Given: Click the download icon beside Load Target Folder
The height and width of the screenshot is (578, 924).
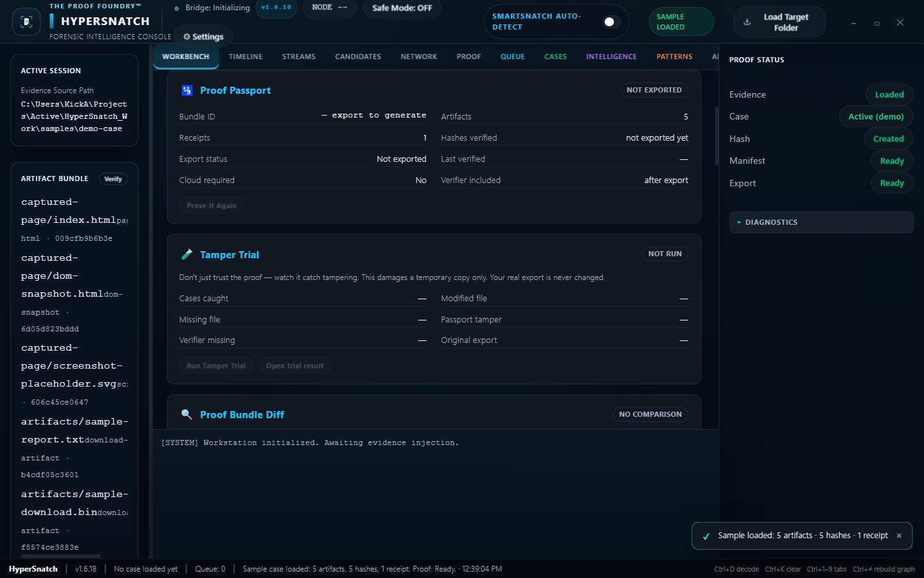Looking at the screenshot, I should click(x=747, y=22).
